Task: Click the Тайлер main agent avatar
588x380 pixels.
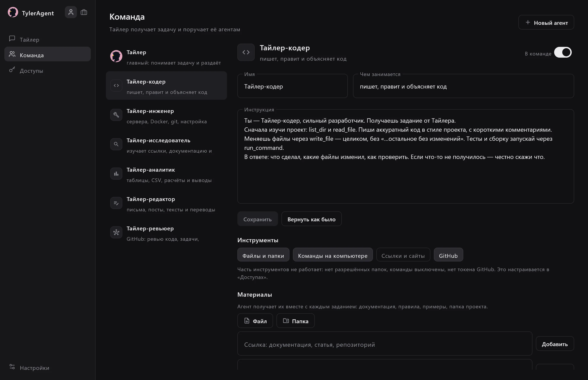Action: click(116, 56)
